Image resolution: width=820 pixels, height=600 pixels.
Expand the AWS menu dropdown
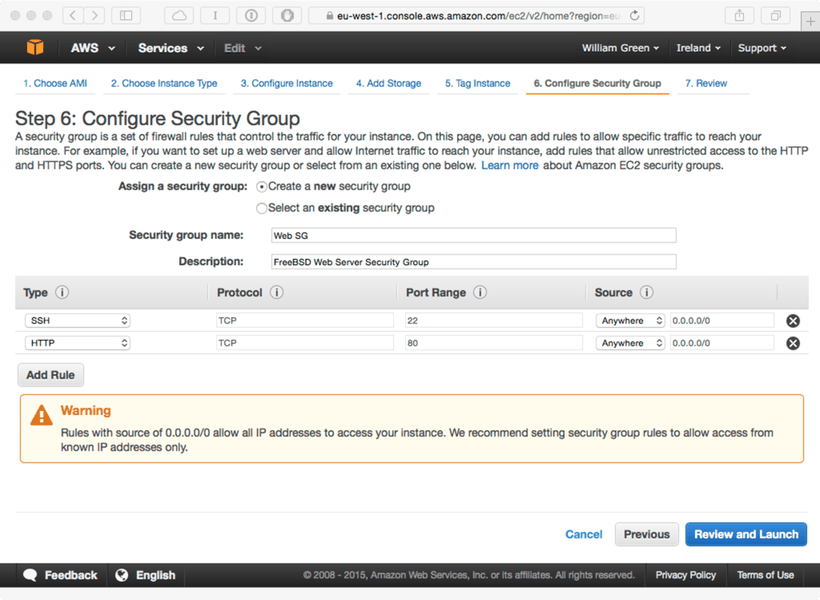(93, 48)
